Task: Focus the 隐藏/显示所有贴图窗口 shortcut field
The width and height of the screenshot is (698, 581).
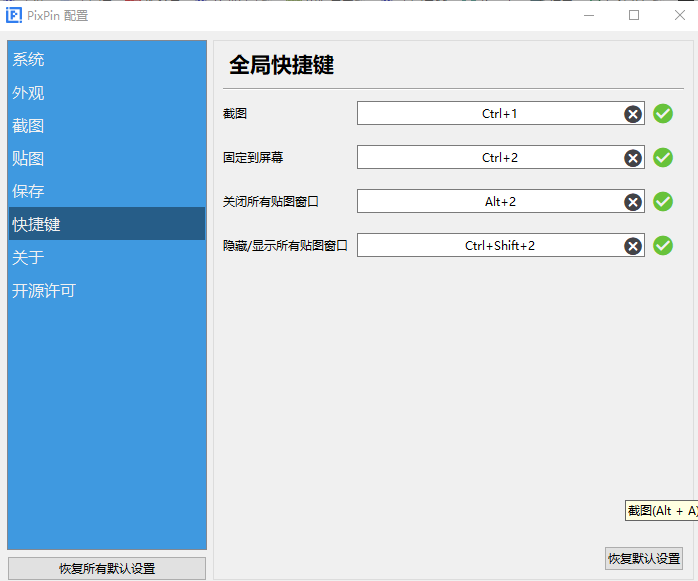Action: click(x=501, y=245)
